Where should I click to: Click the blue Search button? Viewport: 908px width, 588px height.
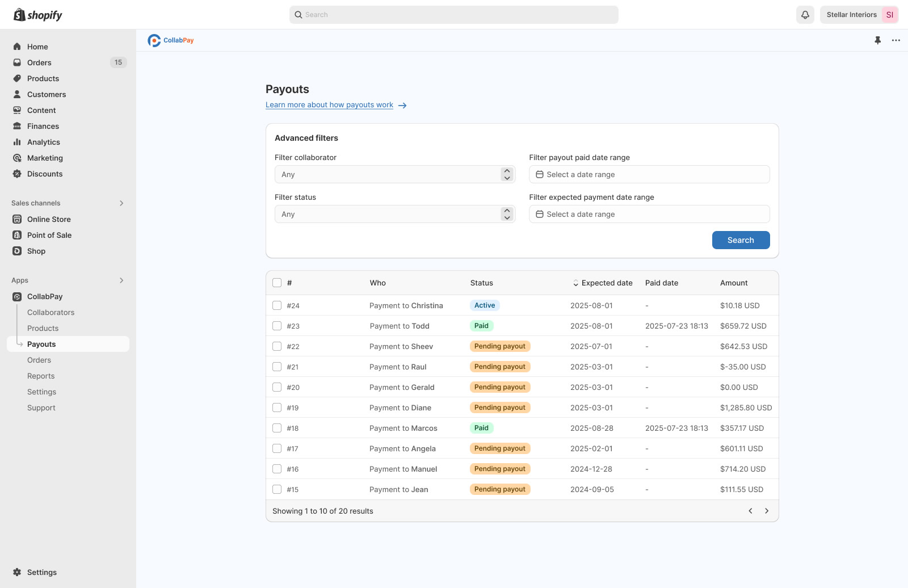(741, 240)
